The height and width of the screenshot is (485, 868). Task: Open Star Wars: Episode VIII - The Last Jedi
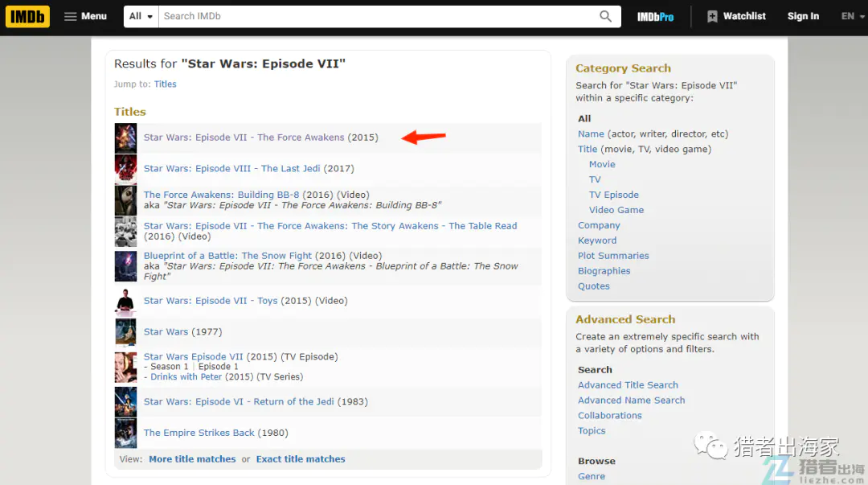(248, 169)
